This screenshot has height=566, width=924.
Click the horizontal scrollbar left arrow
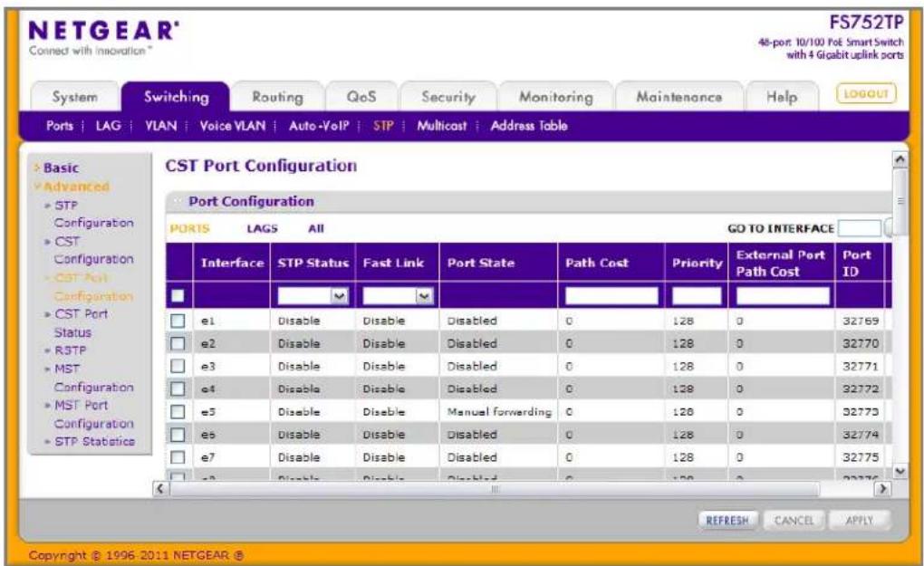[159, 488]
